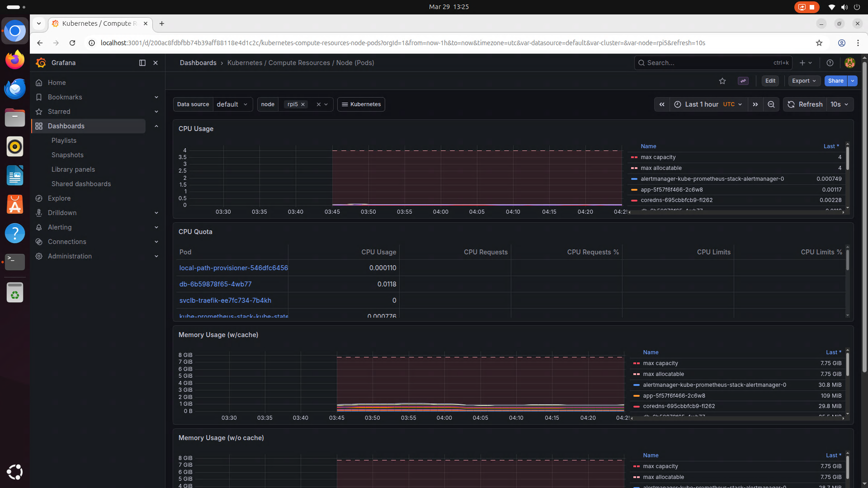This screenshot has width=868, height=488.
Task: Toggle max capacity series in Memory Usage legend
Action: coord(660,363)
